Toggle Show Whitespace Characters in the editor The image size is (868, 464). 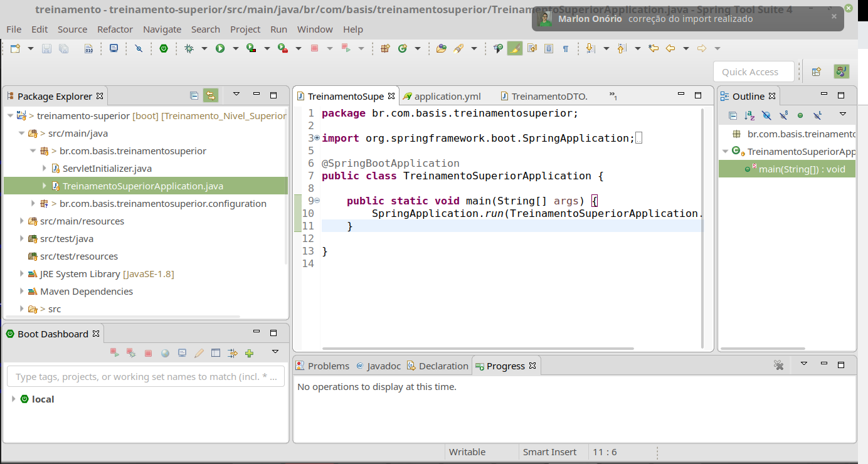[566, 48]
